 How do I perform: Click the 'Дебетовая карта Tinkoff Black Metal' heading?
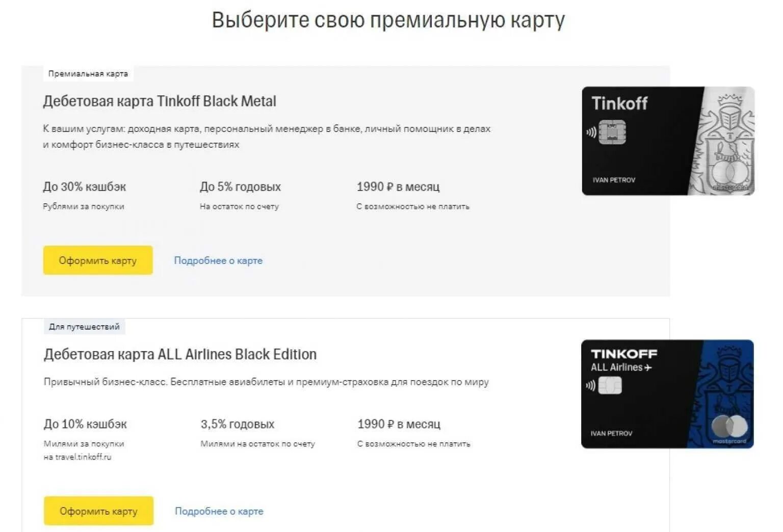tap(160, 101)
